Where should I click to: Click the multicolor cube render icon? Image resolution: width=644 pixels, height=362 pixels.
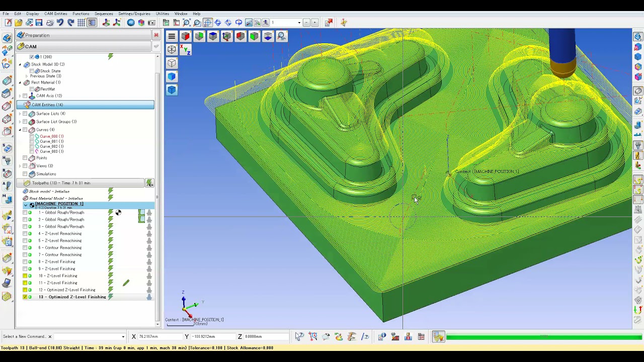tap(141, 23)
